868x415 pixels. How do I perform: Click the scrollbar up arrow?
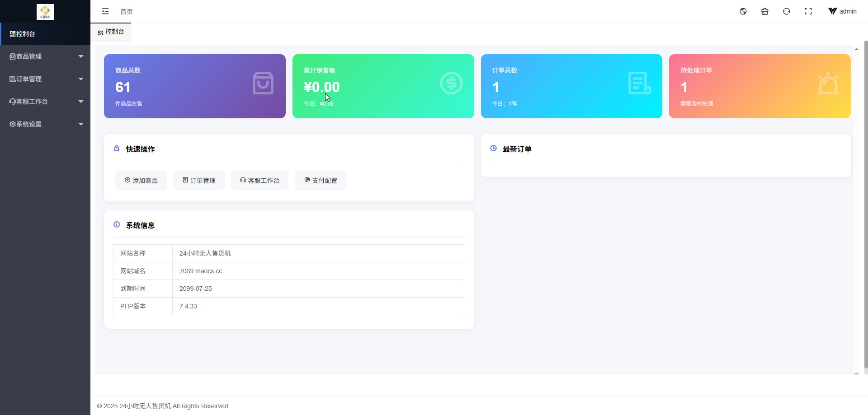[856, 49]
